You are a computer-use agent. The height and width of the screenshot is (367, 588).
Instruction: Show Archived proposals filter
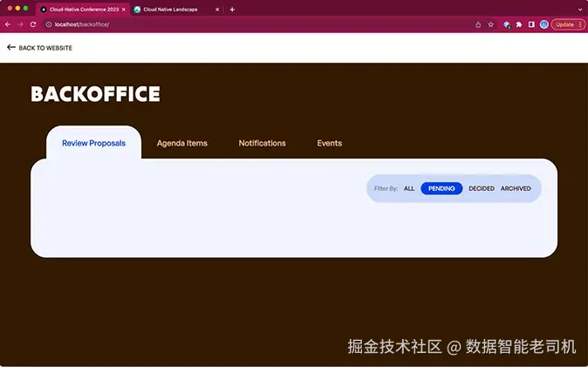pos(516,188)
